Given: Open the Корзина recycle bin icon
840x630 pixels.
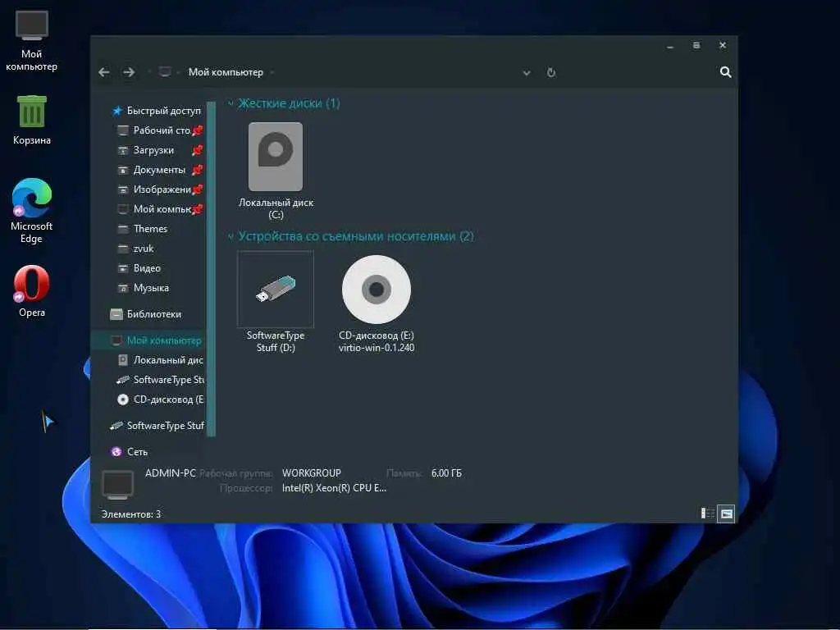Looking at the screenshot, I should click(32, 120).
